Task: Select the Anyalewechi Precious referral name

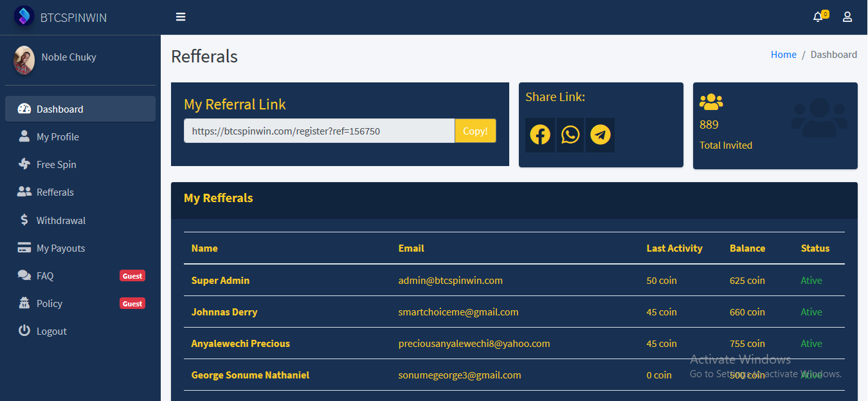Action: pyautogui.click(x=240, y=344)
